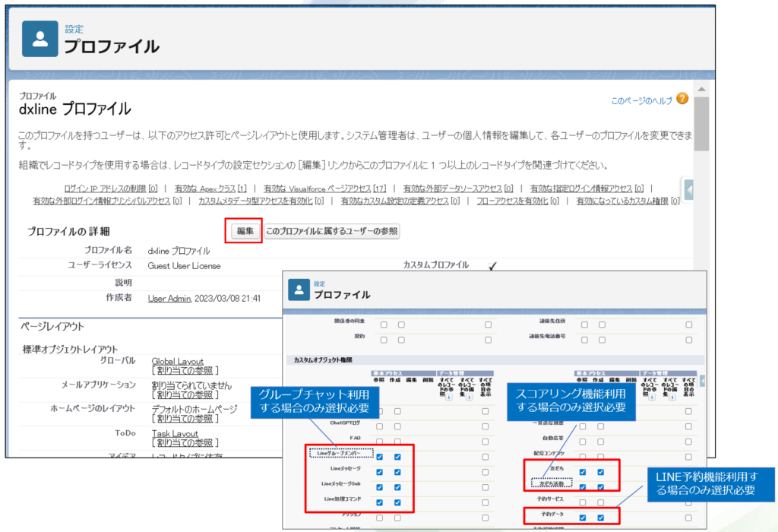Image resolution: width=778 pixels, height=532 pixels.
Task: Open the ログイン IP アドレスの制限 link
Action: point(111,188)
